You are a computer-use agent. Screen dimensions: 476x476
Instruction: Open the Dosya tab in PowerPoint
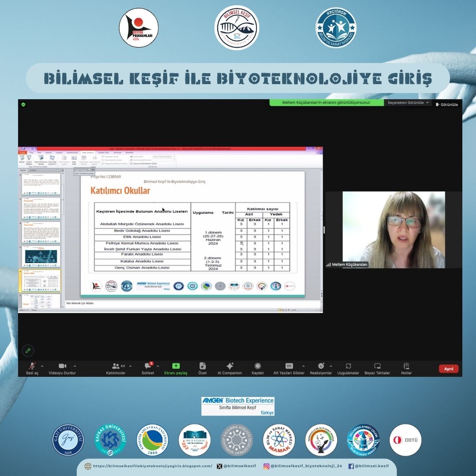23,152
